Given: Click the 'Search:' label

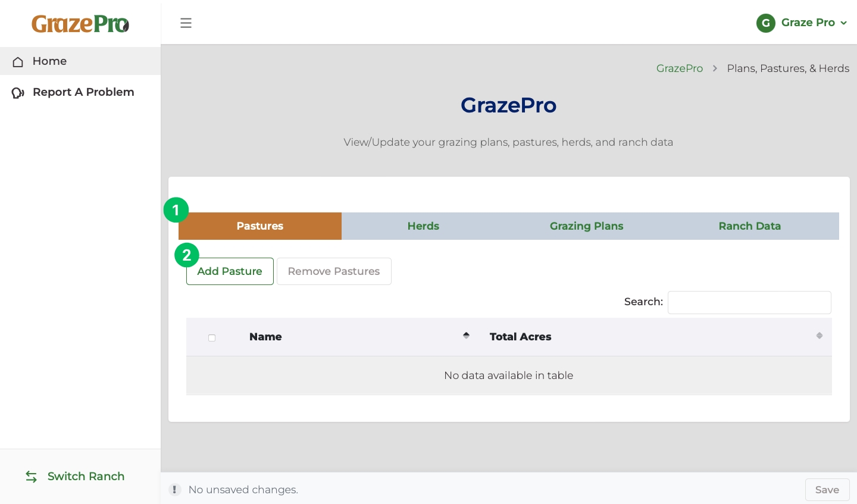Looking at the screenshot, I should pos(643,302).
